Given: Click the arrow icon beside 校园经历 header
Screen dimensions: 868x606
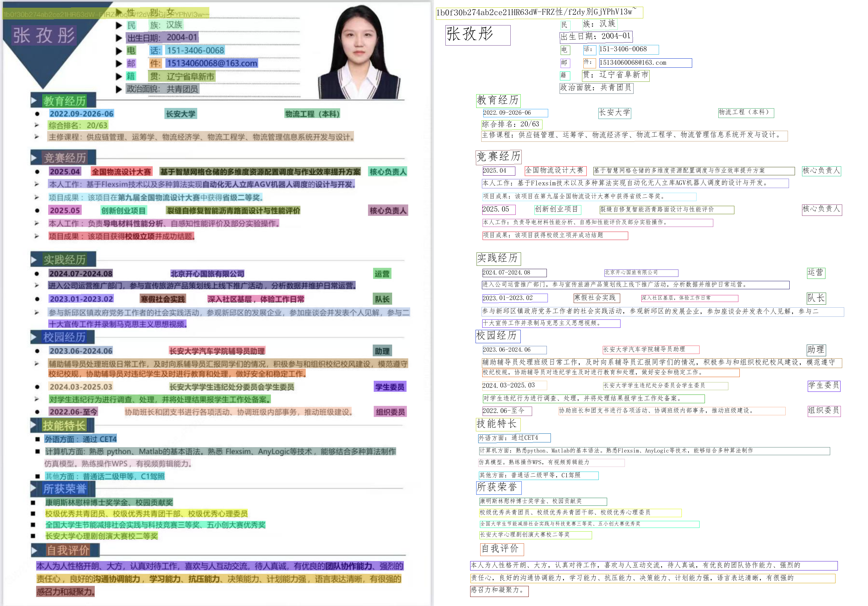Looking at the screenshot, I should pyautogui.click(x=33, y=337).
